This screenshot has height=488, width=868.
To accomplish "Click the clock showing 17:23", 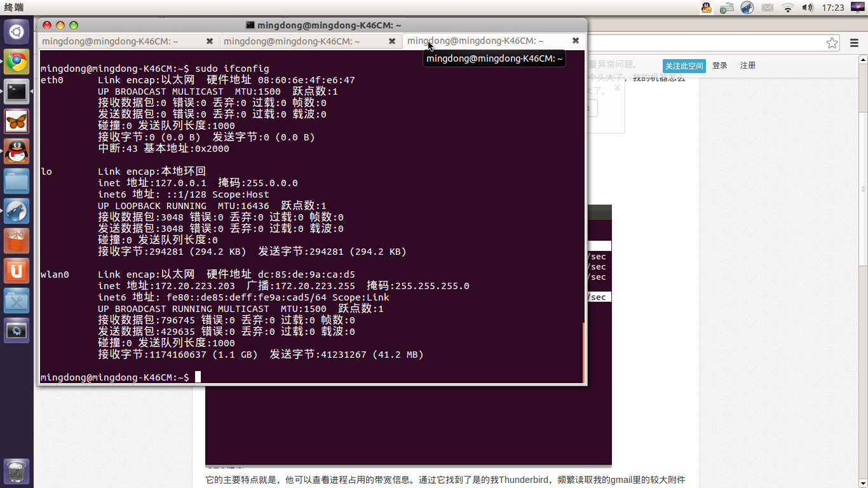I will 832,8.
